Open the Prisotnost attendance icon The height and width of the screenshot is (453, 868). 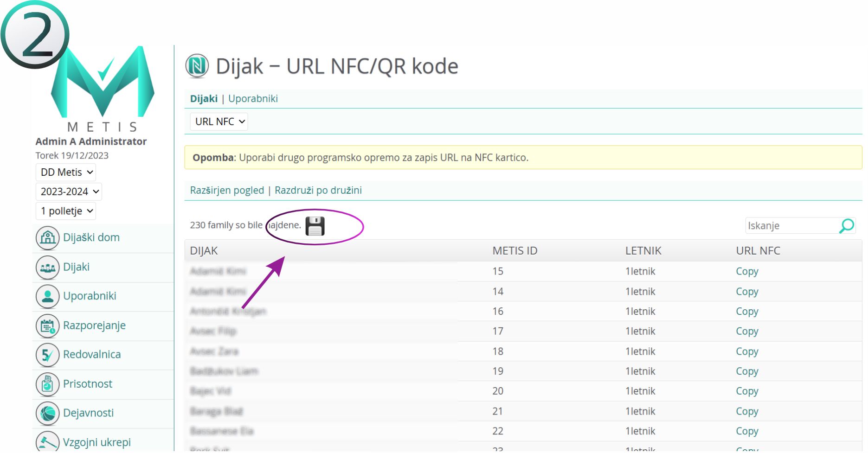point(47,384)
